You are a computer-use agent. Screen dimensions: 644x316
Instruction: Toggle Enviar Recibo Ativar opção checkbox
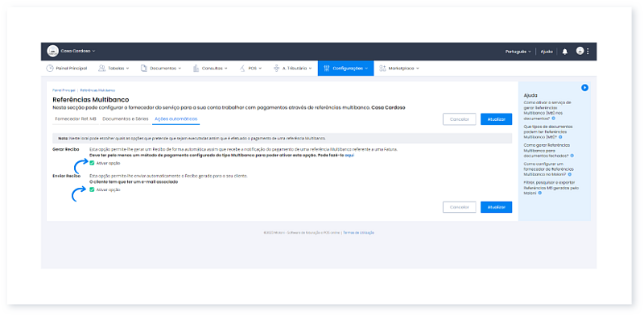tap(92, 189)
